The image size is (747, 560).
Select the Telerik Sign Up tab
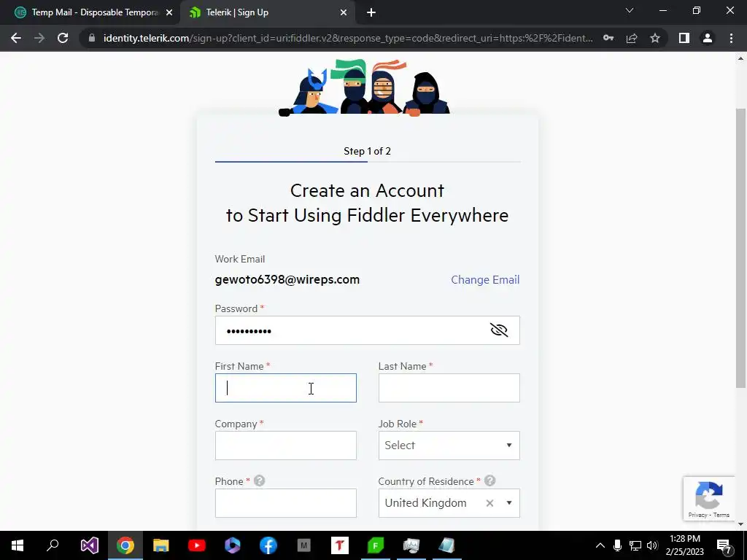267,12
